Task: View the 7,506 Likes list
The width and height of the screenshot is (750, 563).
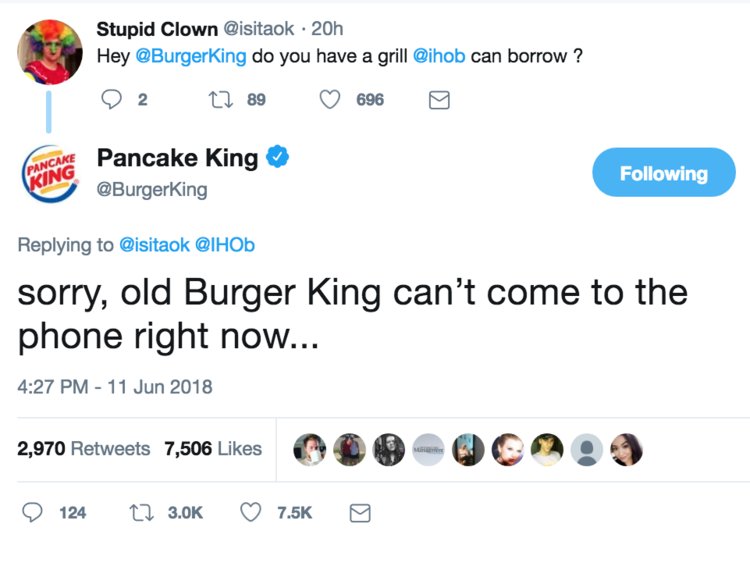Action: coord(213,449)
